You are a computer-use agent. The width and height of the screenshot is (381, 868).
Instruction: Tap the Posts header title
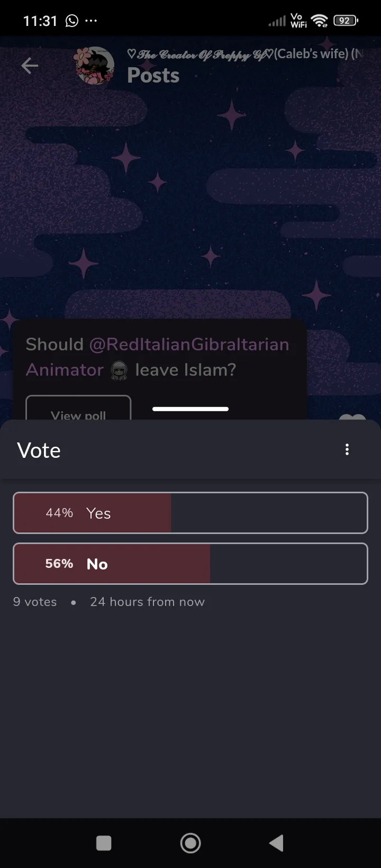153,76
